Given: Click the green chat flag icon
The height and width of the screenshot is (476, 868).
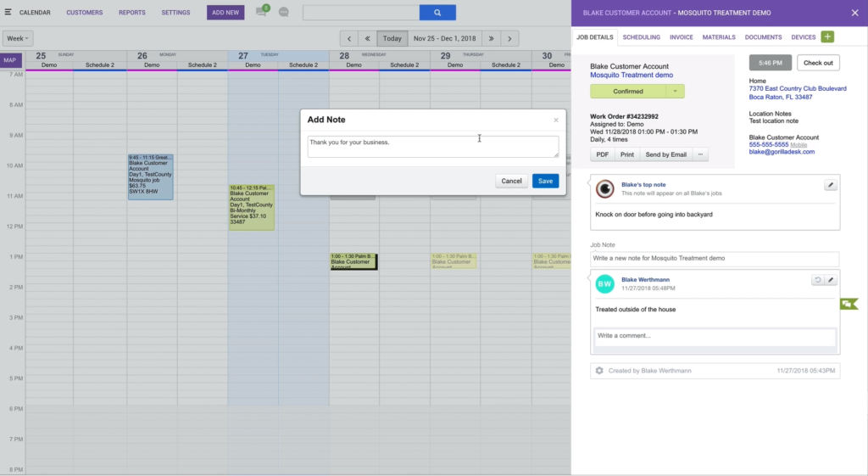Looking at the screenshot, I should click(849, 304).
